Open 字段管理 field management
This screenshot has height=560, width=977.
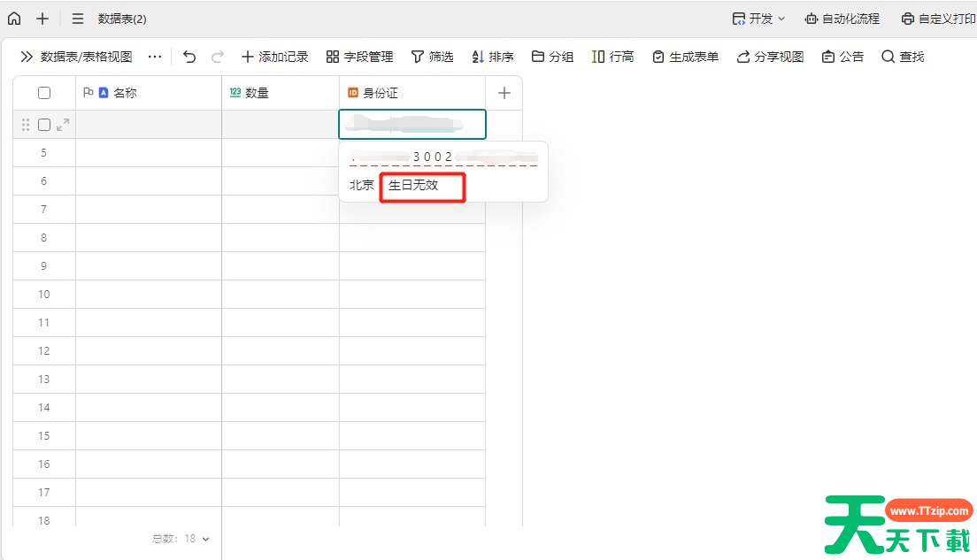tap(359, 57)
